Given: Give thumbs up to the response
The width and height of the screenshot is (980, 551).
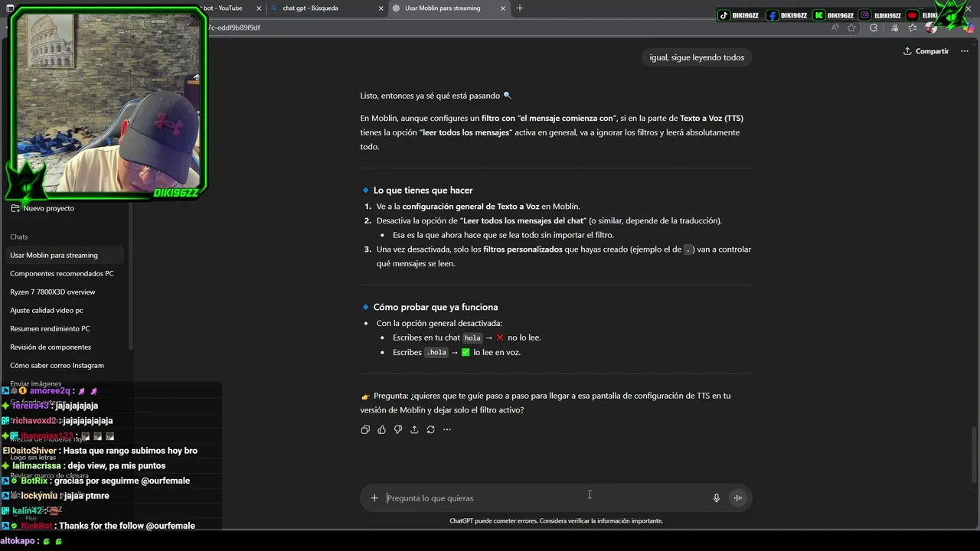Looking at the screenshot, I should click(381, 430).
